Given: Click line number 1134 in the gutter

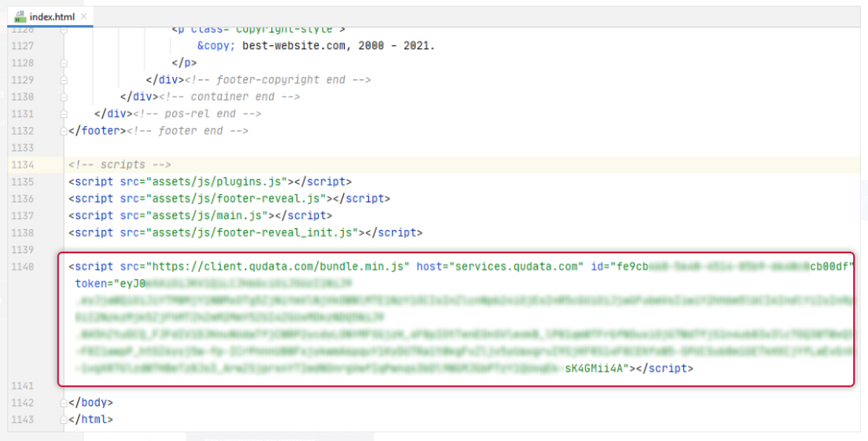Looking at the screenshot, I should click(23, 165).
